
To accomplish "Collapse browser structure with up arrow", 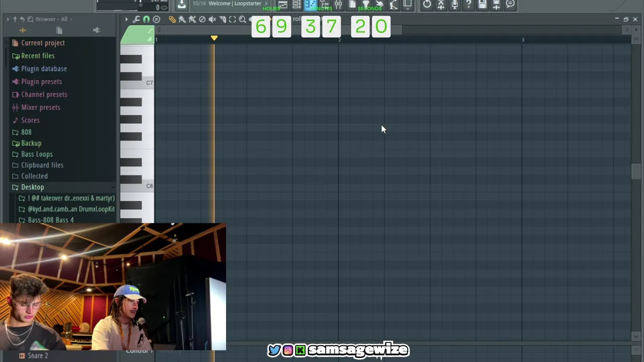I will coord(15,19).
